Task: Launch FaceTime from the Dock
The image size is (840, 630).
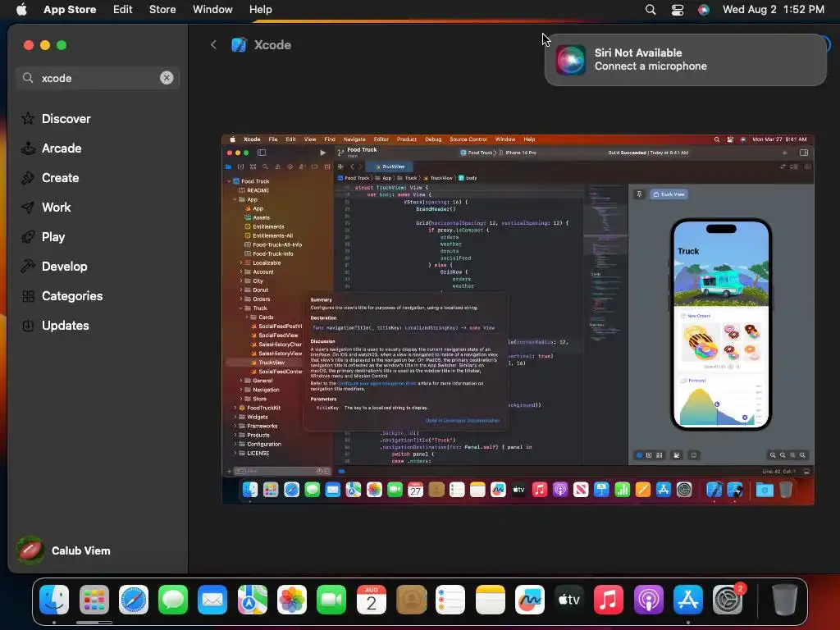Action: (331, 600)
